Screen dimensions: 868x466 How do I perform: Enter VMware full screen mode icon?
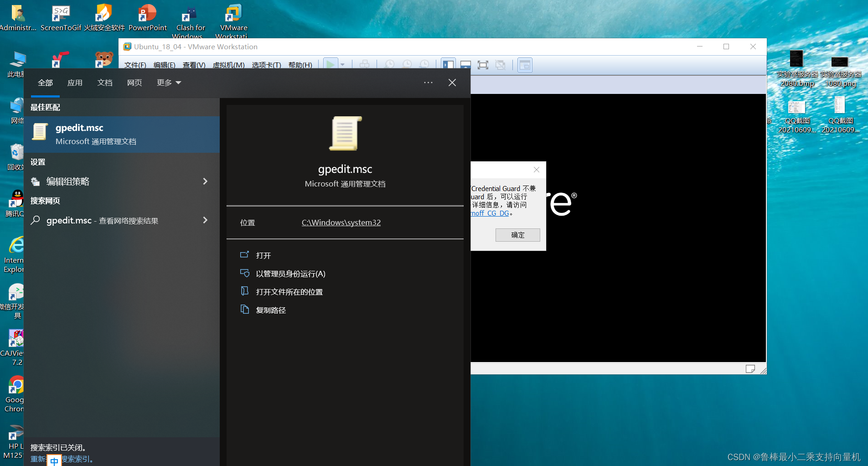[x=483, y=65]
